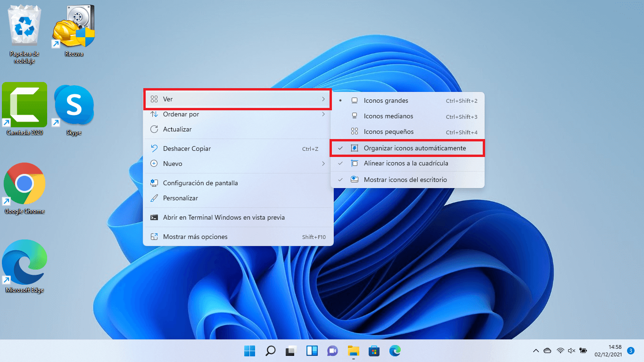Select the Skype desktop shortcut
Image resolution: width=644 pixels, height=362 pixels.
tap(74, 110)
